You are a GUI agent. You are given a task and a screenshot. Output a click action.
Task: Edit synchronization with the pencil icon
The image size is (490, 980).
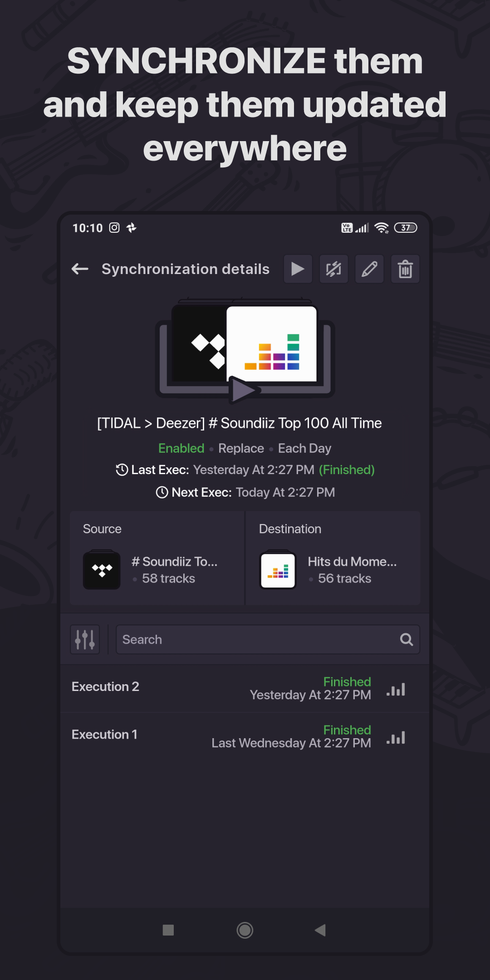click(369, 269)
